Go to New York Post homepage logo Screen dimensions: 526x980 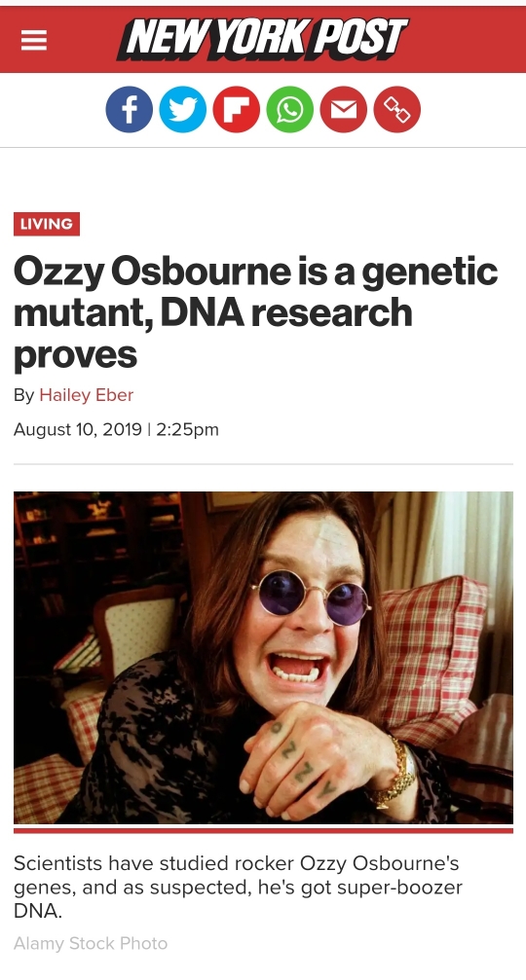point(262,39)
